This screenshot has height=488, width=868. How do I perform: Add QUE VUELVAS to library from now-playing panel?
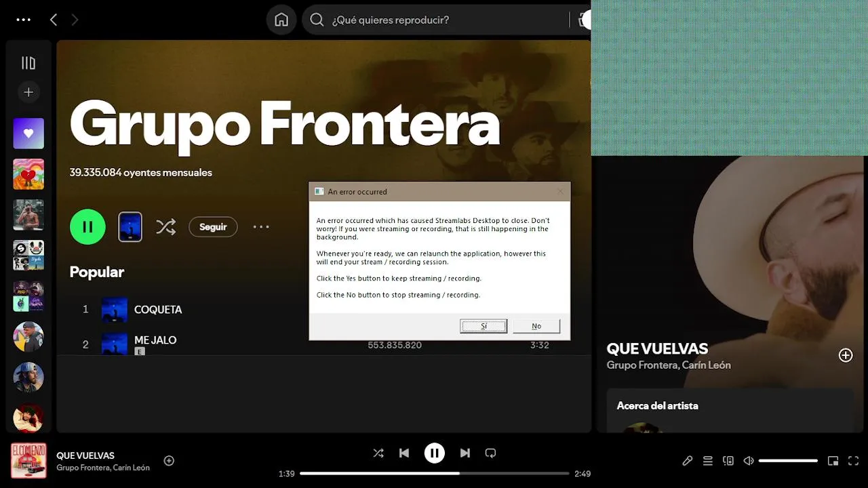pyautogui.click(x=846, y=355)
